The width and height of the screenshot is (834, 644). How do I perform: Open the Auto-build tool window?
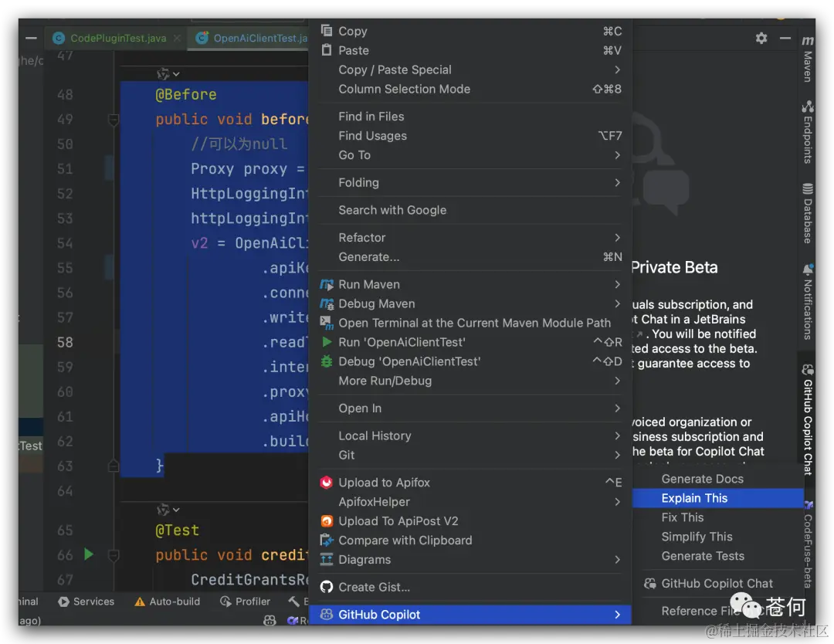click(x=168, y=602)
